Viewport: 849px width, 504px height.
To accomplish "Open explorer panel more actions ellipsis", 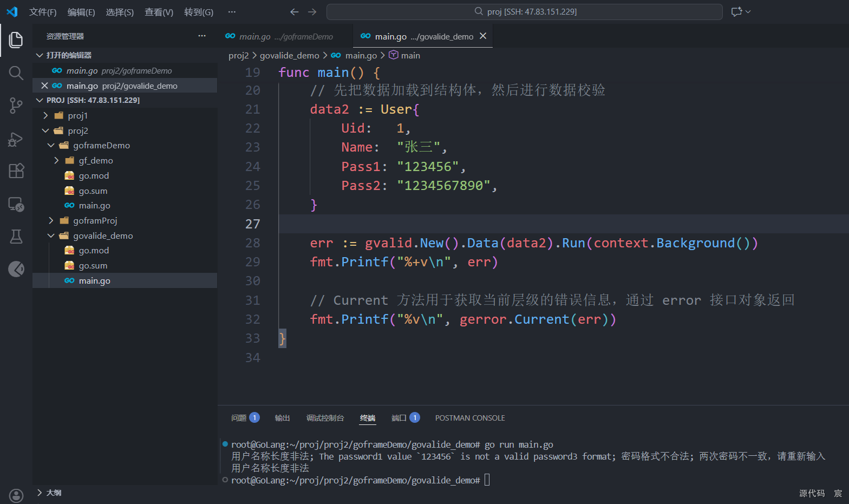I will point(202,36).
